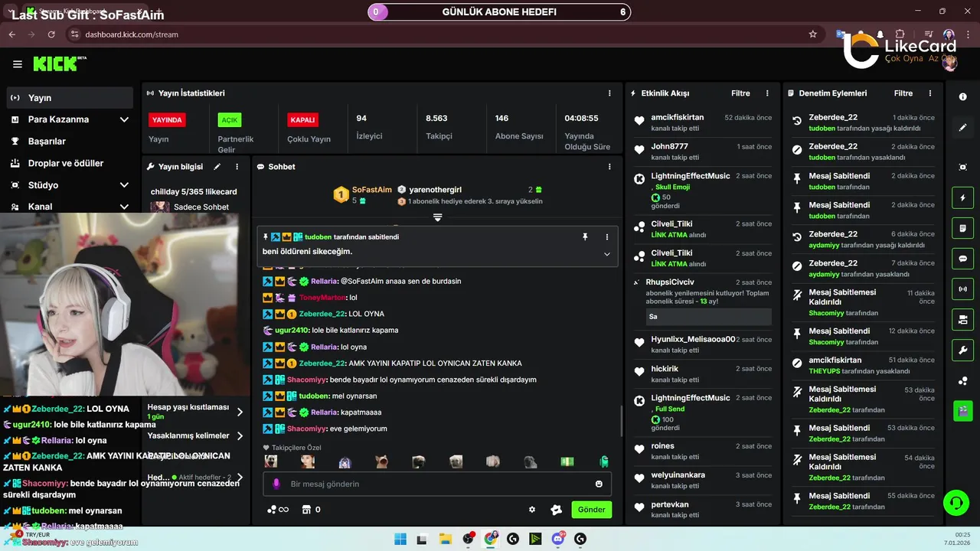Open Denetim Eylemleri three-dot menu
The width and height of the screenshot is (980, 551).
(x=930, y=93)
